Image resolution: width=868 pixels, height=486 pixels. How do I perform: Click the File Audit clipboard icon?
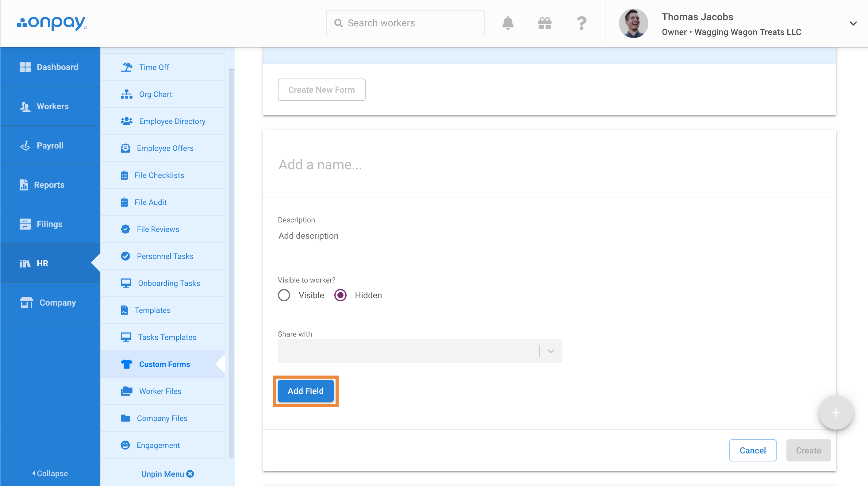click(124, 202)
